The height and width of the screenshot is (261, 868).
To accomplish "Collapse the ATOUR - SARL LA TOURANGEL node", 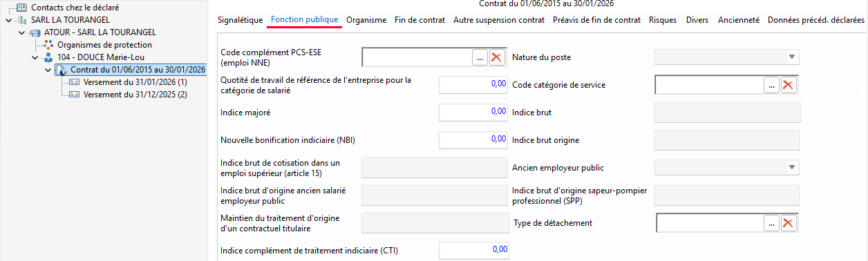I will (21, 32).
